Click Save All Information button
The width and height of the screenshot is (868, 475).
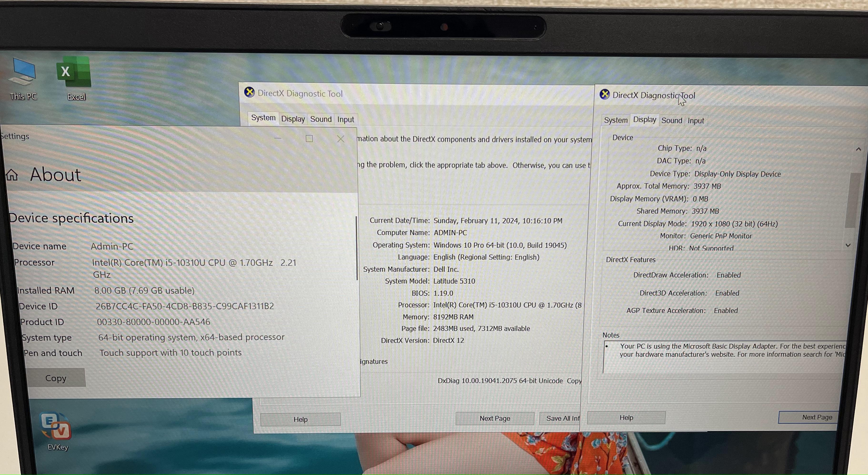pos(560,418)
